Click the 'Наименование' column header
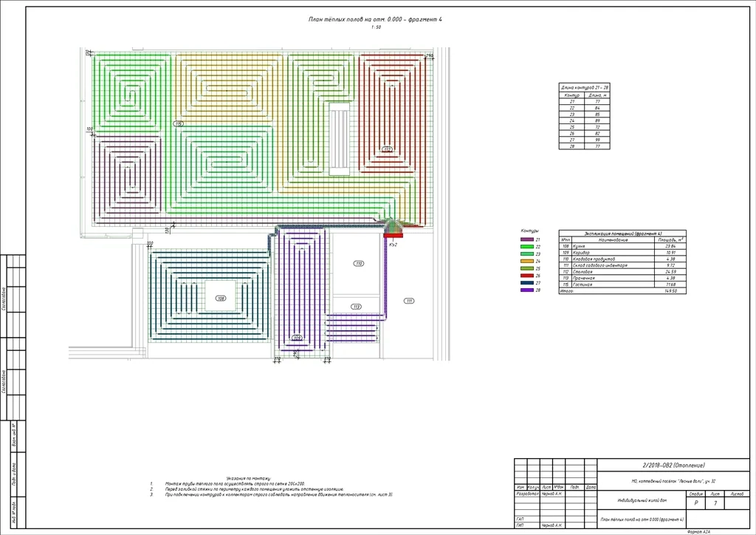Viewport: 756px width, 535px height. click(613, 239)
